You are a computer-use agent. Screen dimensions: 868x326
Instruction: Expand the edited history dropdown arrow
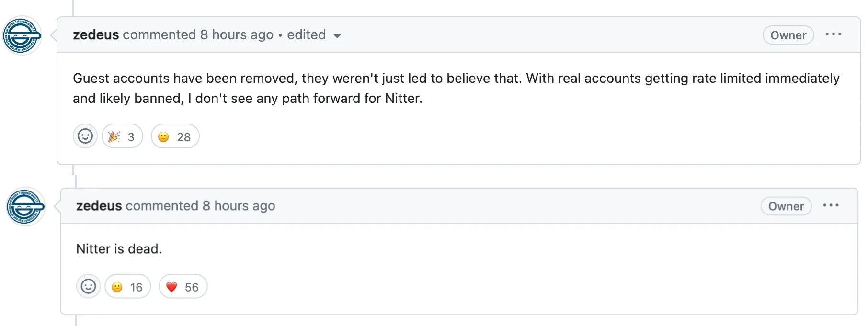tap(337, 36)
